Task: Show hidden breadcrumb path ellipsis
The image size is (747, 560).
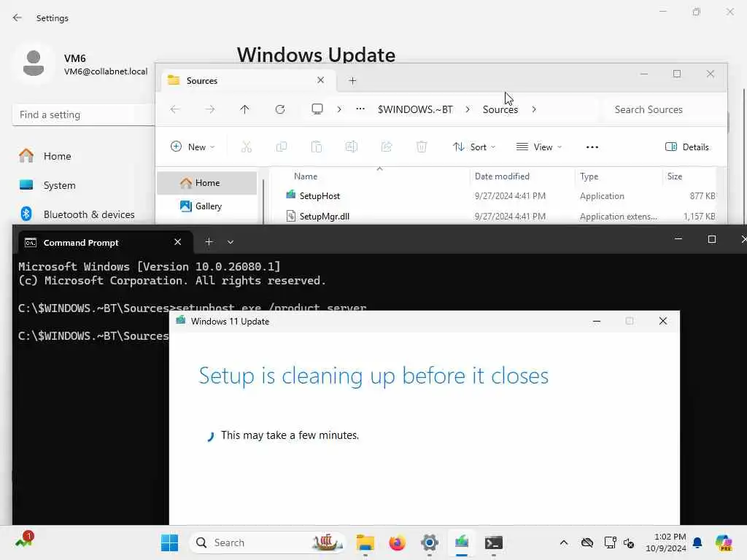Action: pos(360,109)
